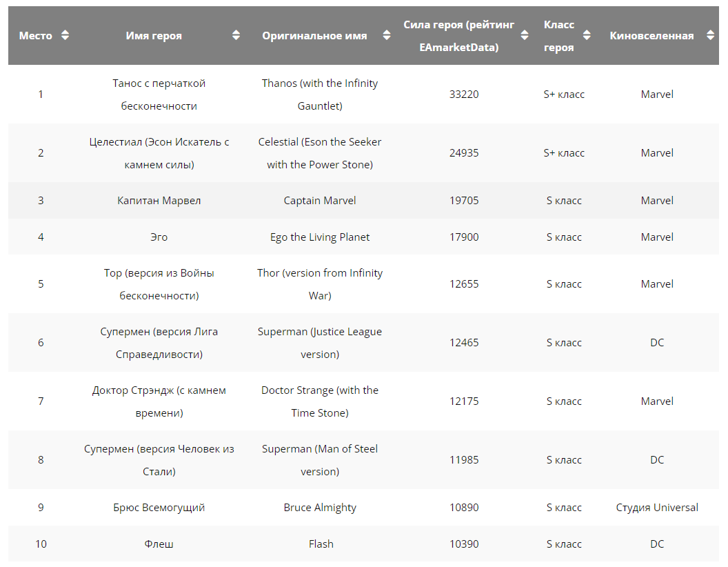Select rank number 10
The height and width of the screenshot is (567, 728).
click(41, 544)
